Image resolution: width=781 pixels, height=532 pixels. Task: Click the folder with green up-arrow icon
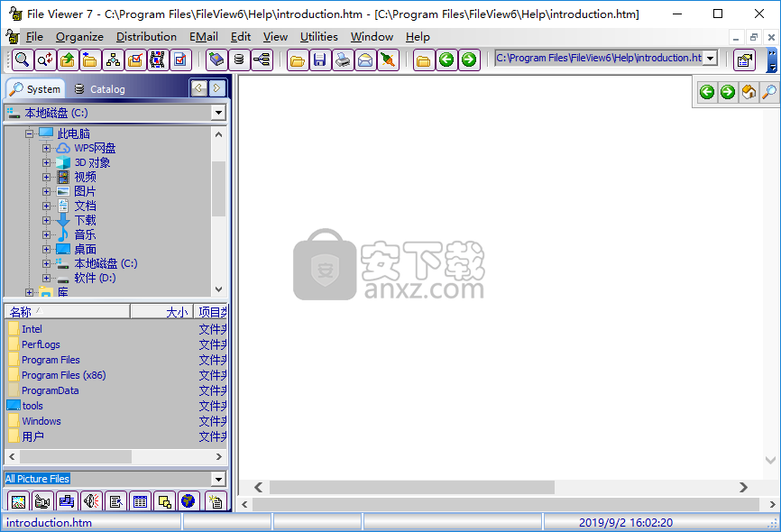coord(68,60)
